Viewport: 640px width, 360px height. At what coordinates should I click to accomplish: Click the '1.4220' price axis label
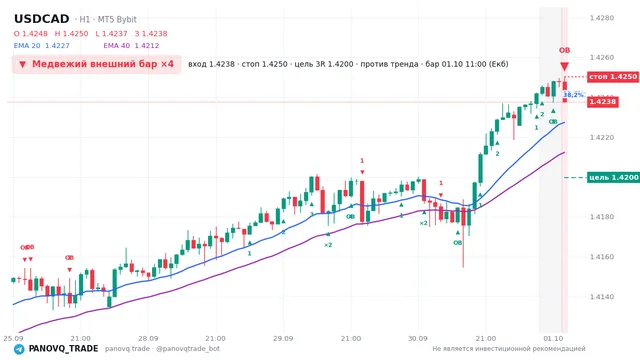pos(602,138)
